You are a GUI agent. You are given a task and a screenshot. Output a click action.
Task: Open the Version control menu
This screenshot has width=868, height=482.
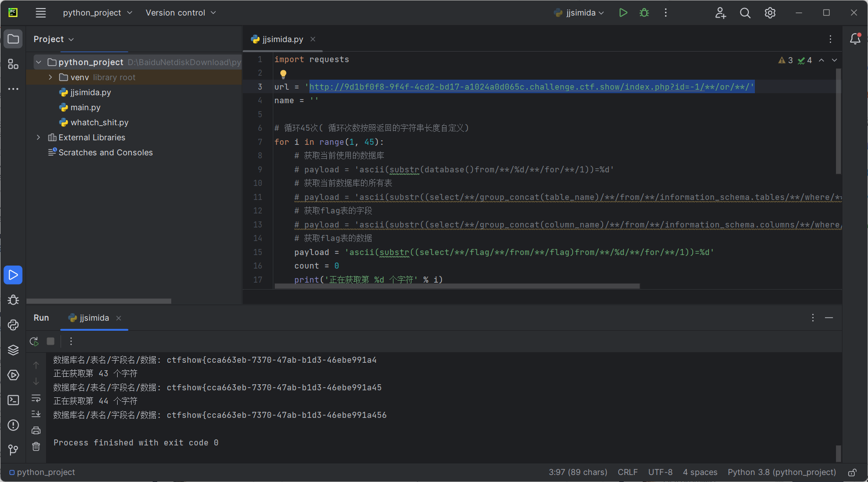(x=181, y=13)
